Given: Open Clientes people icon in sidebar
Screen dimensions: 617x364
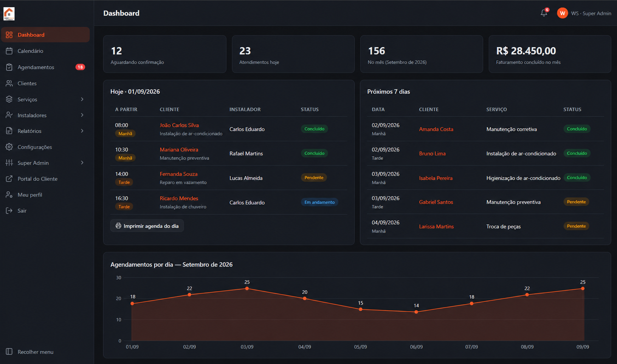Looking at the screenshot, I should (9, 83).
